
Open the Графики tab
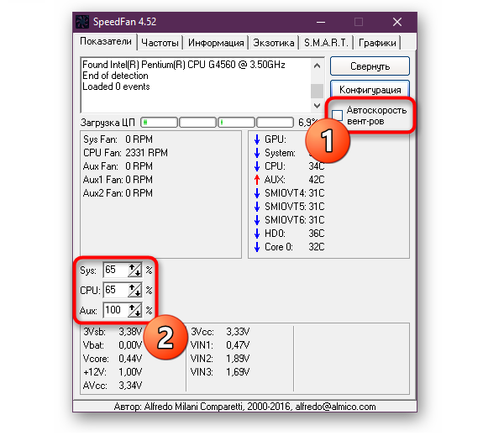coord(377,43)
